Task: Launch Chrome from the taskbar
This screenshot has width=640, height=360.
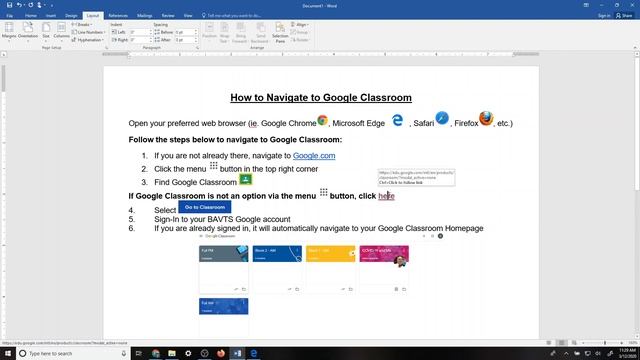Action: click(156, 353)
